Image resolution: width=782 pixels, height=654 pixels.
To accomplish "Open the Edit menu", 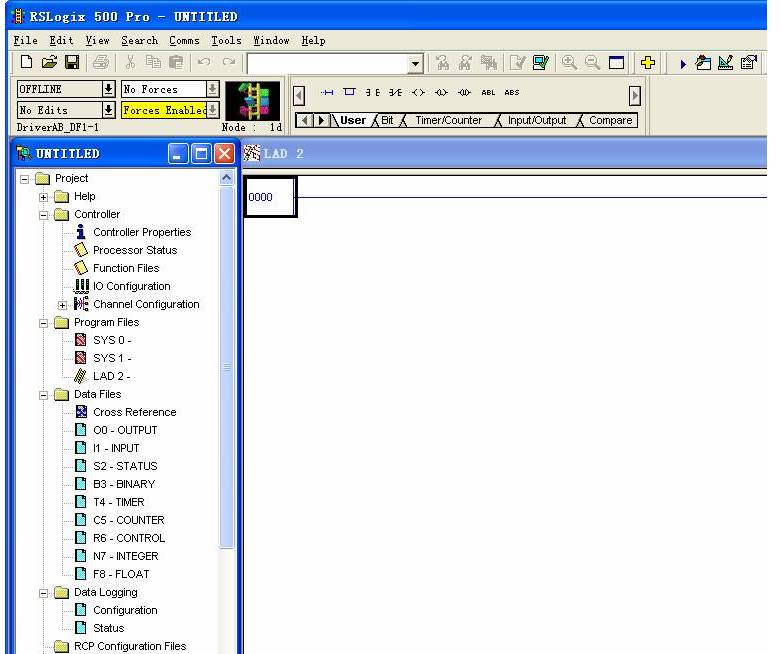I will [x=61, y=40].
